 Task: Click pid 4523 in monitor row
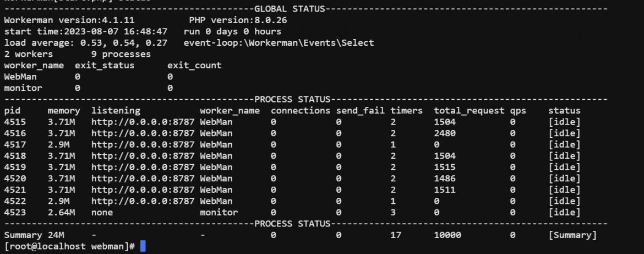15,213
